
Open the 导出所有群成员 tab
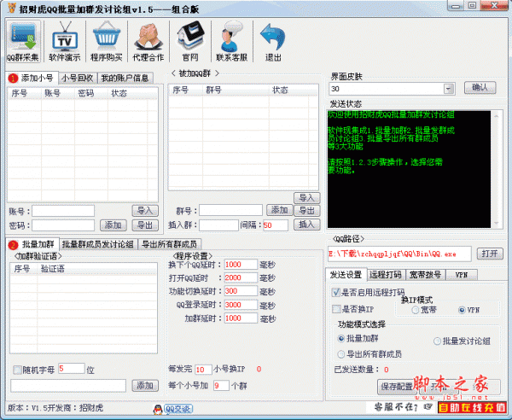[x=170, y=244]
